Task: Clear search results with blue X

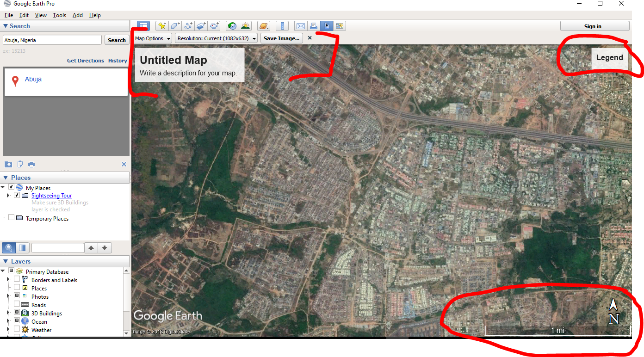Action: coord(124,164)
